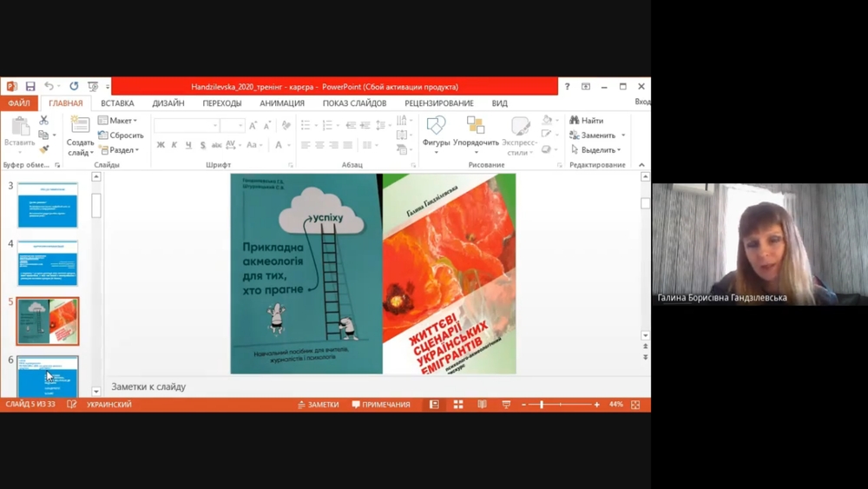The image size is (868, 489).
Task: Toggle the Comments (Примечания) pane
Action: click(x=381, y=405)
